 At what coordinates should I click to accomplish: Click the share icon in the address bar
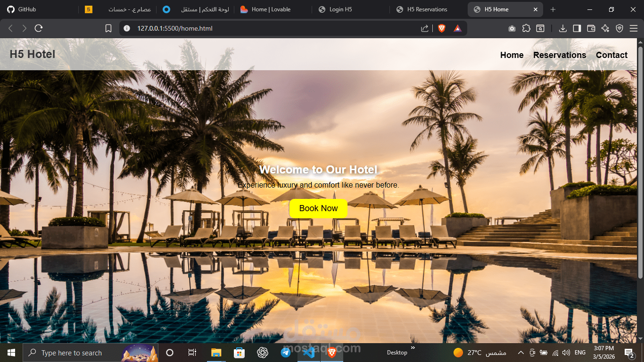[425, 28]
